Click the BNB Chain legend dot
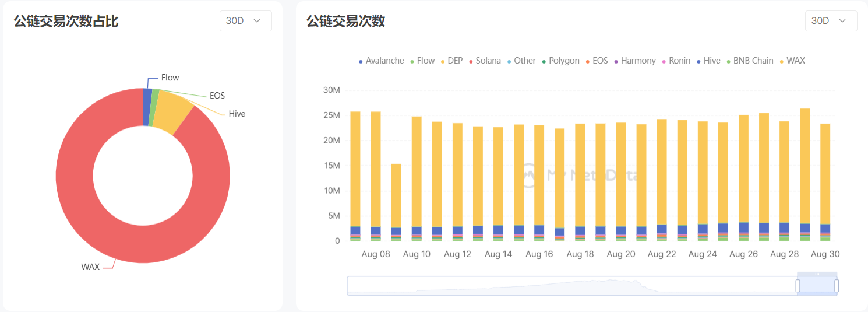The height and width of the screenshot is (312, 868). pyautogui.click(x=728, y=61)
